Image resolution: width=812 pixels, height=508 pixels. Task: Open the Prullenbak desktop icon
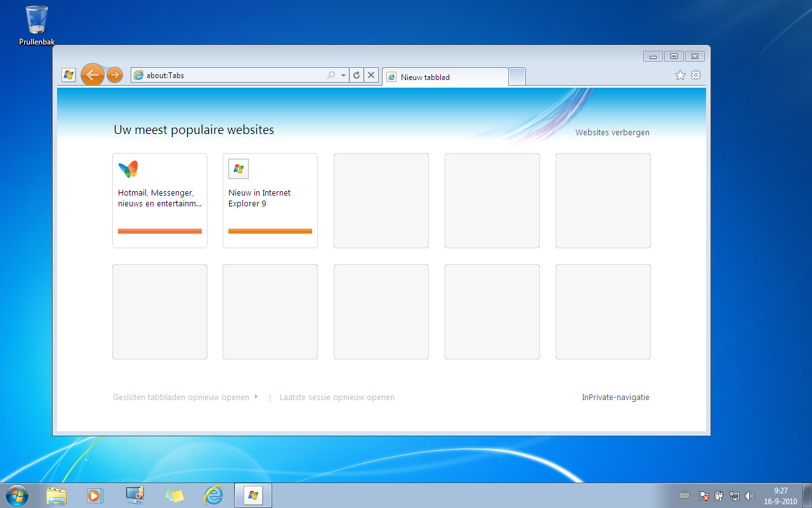pos(37,25)
